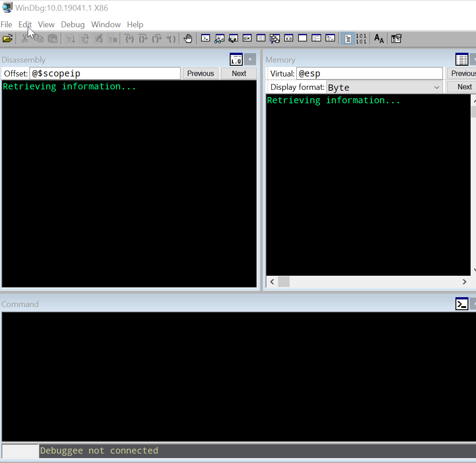The width and height of the screenshot is (476, 463).
Task: Click Memory horizontal scrollbar left arrow
Action: (272, 282)
